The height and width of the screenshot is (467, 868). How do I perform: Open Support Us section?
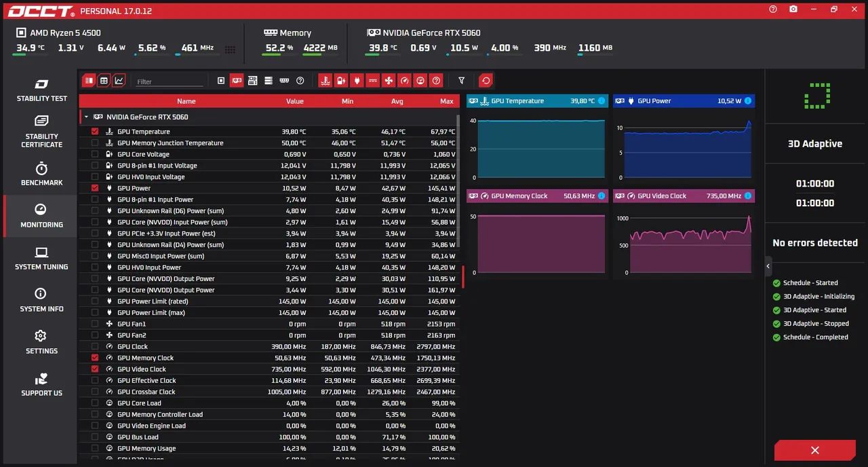click(41, 385)
